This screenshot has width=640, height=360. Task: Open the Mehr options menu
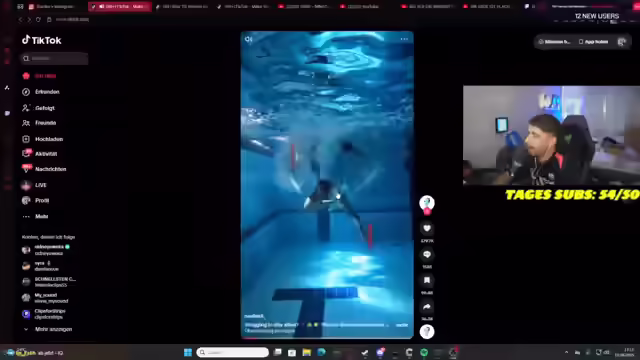click(x=36, y=216)
